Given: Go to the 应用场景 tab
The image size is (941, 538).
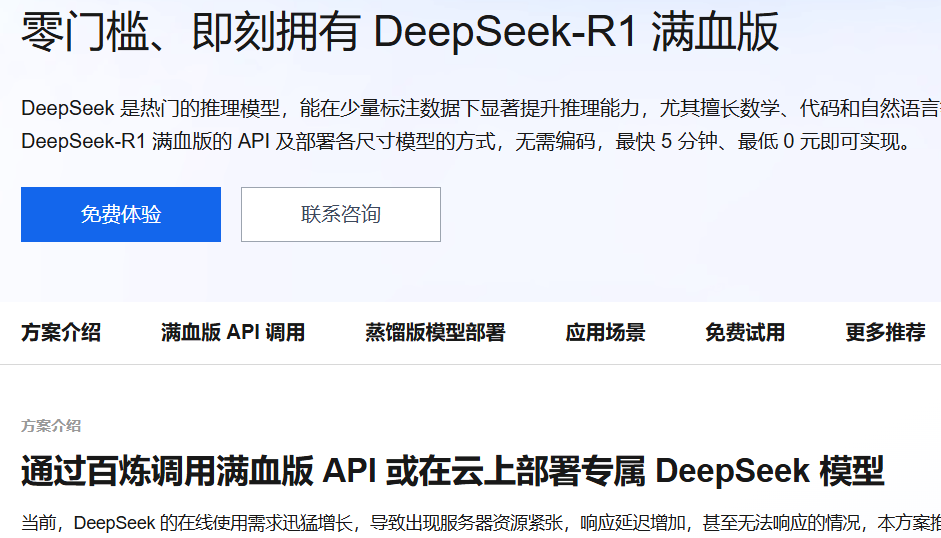Looking at the screenshot, I should click(x=605, y=332).
